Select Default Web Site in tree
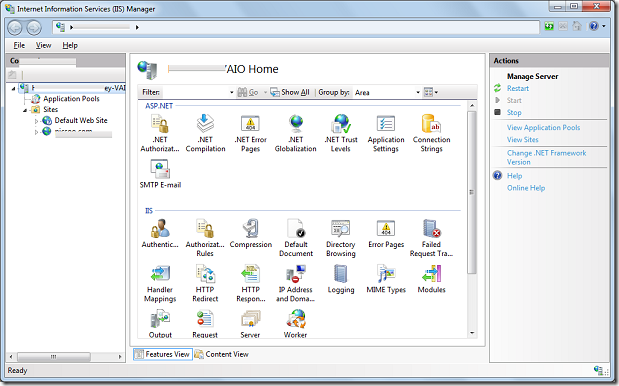 [81, 120]
